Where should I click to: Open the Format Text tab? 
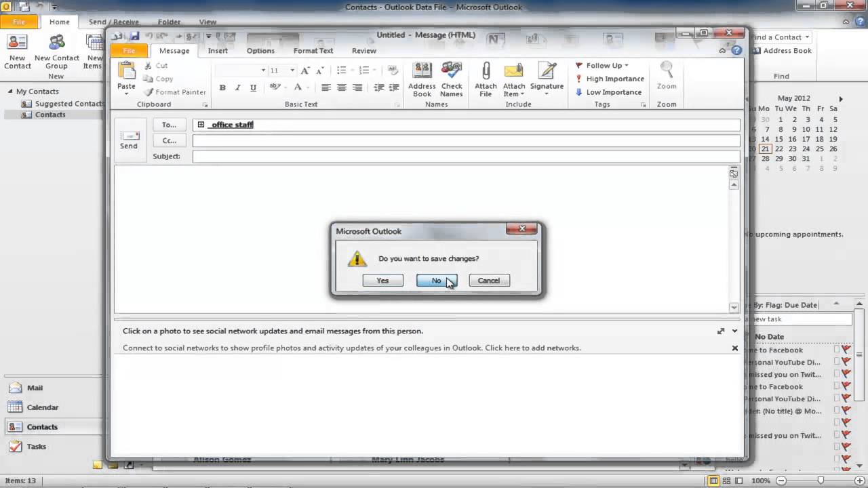(x=313, y=51)
